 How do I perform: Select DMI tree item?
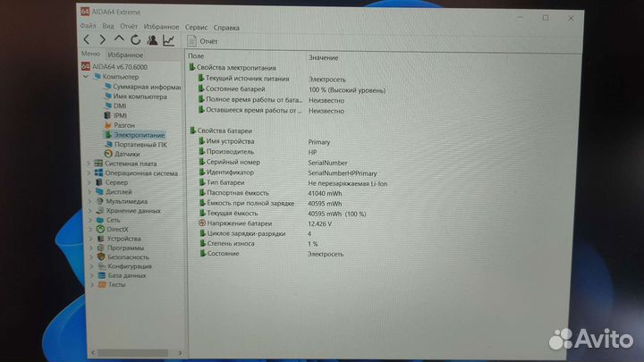[x=120, y=105]
